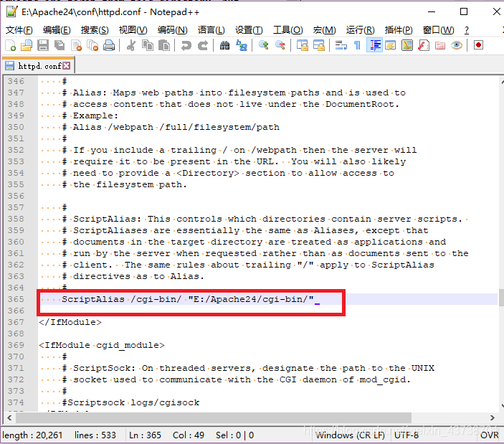
Task: Click the Windows (CR LF) status field
Action: point(350,435)
